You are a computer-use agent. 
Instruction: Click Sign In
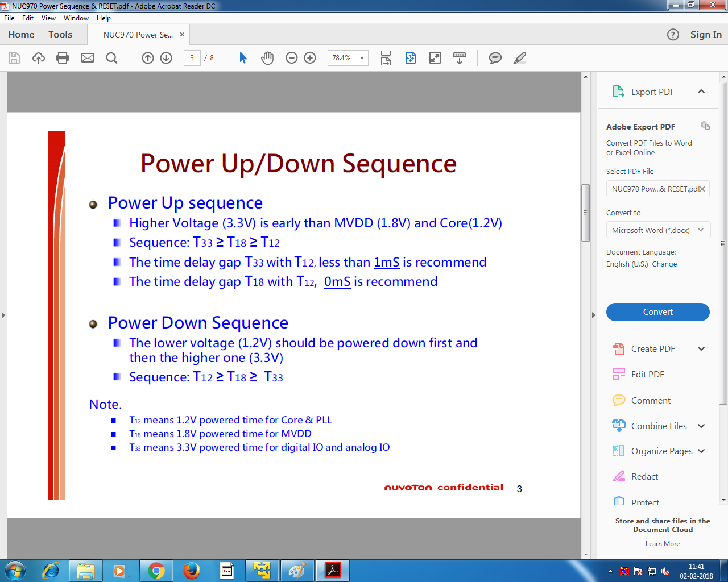click(x=706, y=35)
